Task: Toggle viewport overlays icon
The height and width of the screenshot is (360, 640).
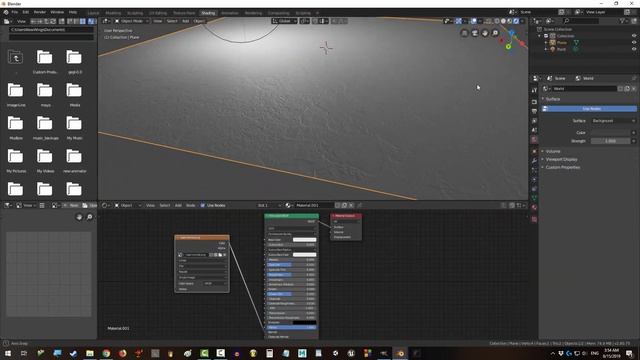Action: 473,21
